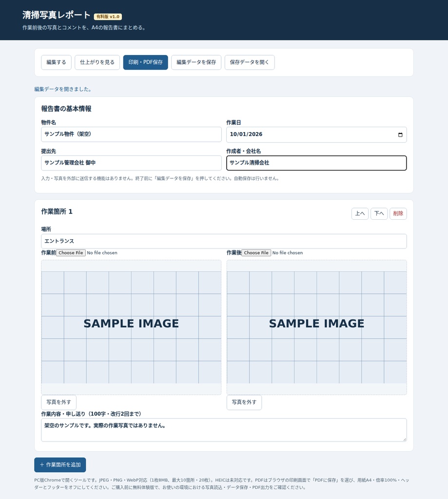Move 作業箇所 1 up with 上へ

360,213
